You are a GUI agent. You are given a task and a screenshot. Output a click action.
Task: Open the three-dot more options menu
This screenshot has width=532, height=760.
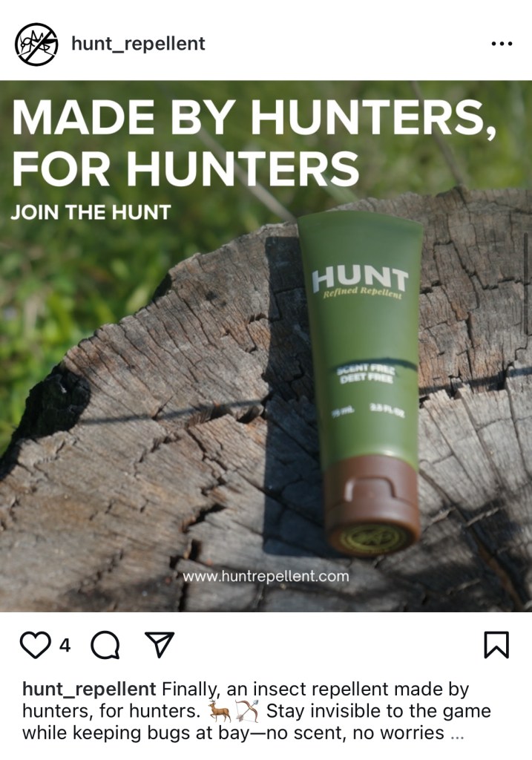click(x=502, y=44)
